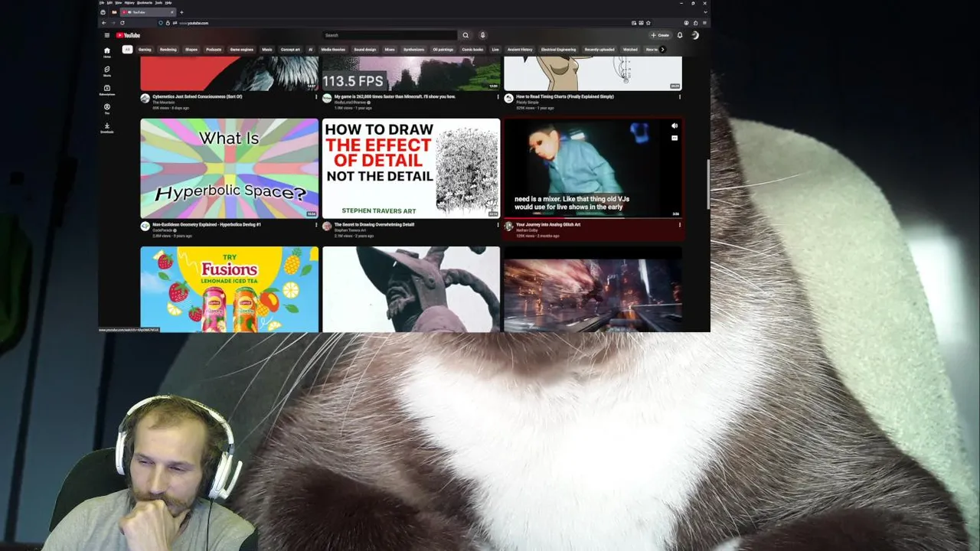The image size is (980, 551).
Task: Select the Concept art filter chip
Action: tap(290, 50)
